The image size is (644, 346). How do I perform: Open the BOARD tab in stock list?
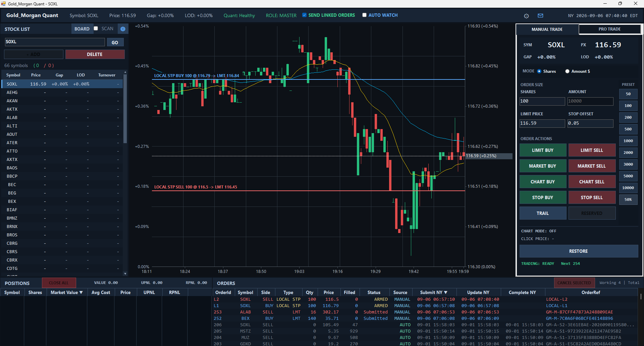(x=82, y=29)
